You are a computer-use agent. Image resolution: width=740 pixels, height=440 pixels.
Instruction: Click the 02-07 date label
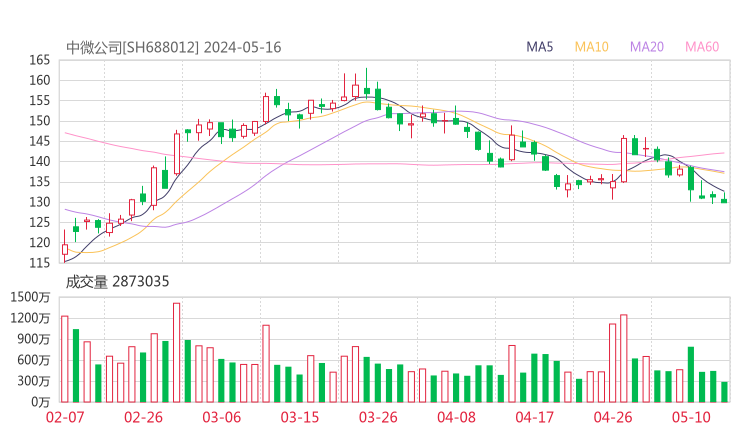tap(65, 417)
